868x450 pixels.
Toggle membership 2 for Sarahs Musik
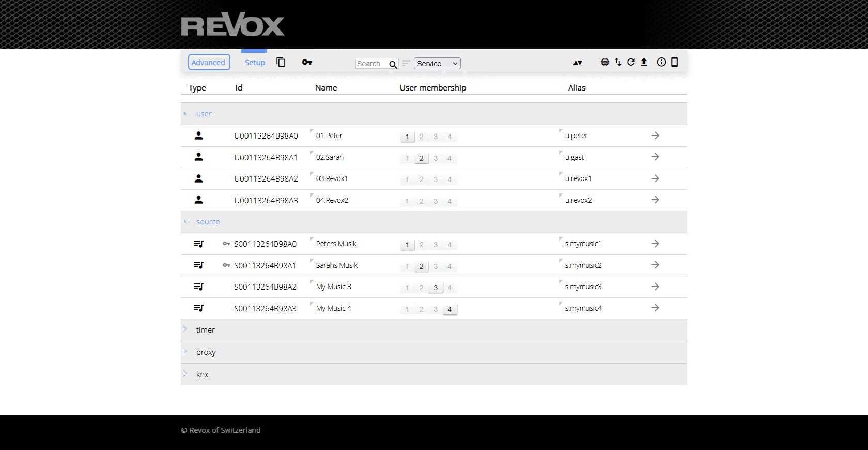[x=422, y=266]
